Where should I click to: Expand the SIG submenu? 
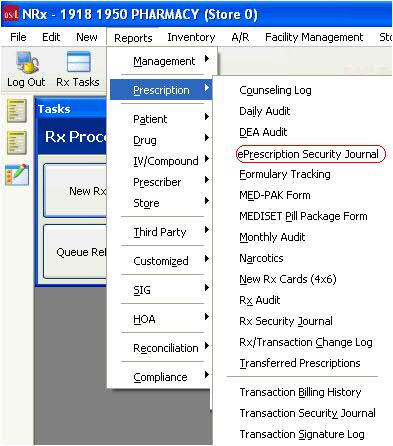(x=161, y=290)
